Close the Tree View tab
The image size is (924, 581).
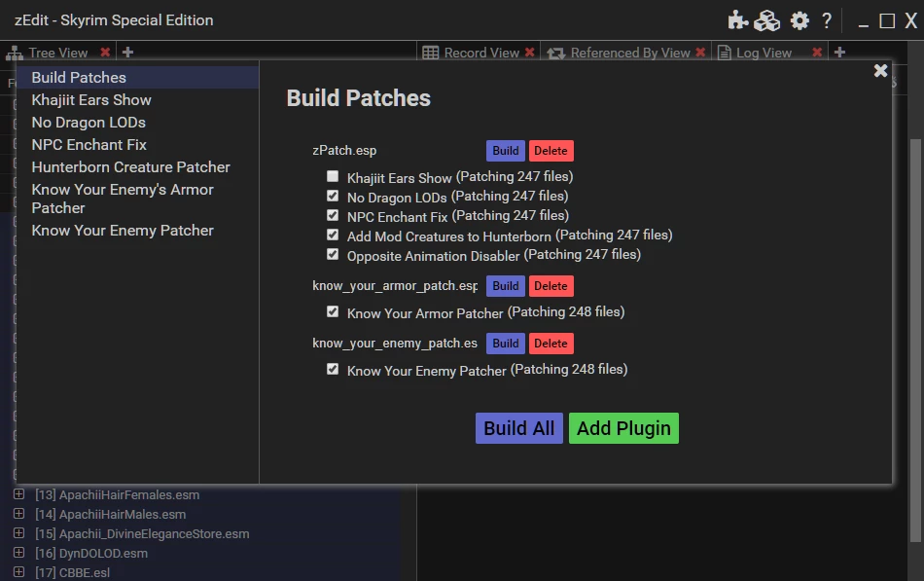click(105, 52)
